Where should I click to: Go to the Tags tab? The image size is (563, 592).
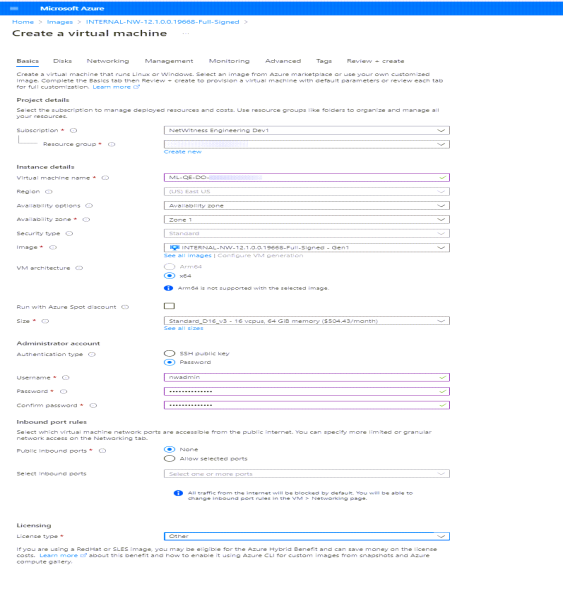324,61
